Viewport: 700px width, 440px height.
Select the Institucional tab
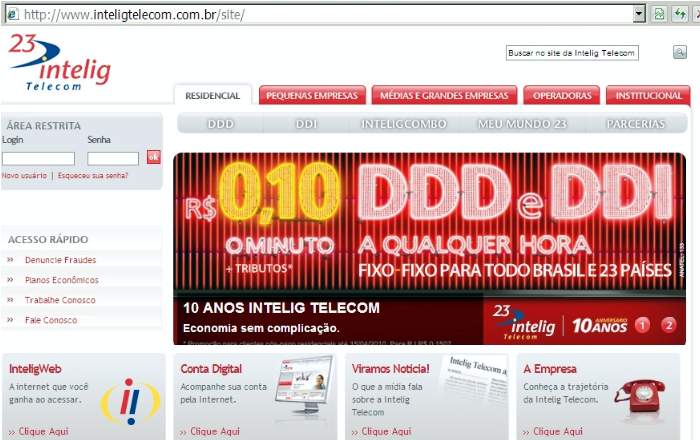pos(648,96)
